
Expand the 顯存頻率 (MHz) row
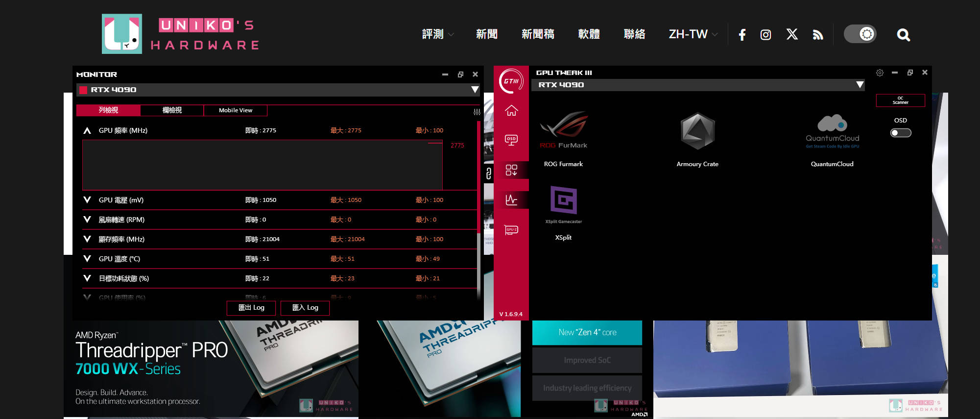click(87, 239)
